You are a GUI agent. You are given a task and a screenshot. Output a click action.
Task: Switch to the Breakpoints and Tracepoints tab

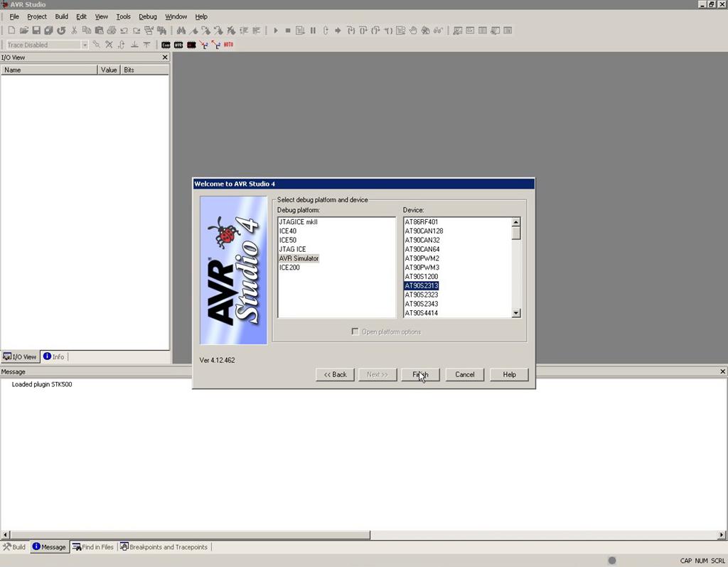tap(164, 547)
